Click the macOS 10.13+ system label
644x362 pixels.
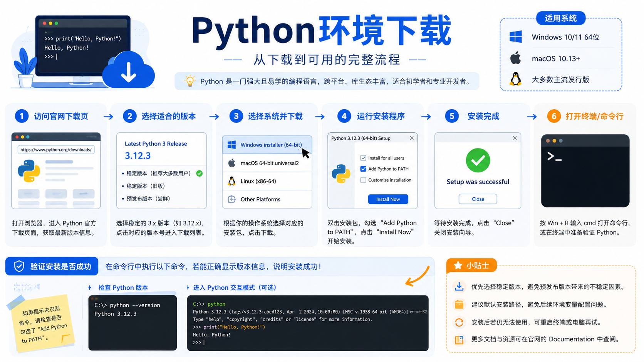click(556, 58)
